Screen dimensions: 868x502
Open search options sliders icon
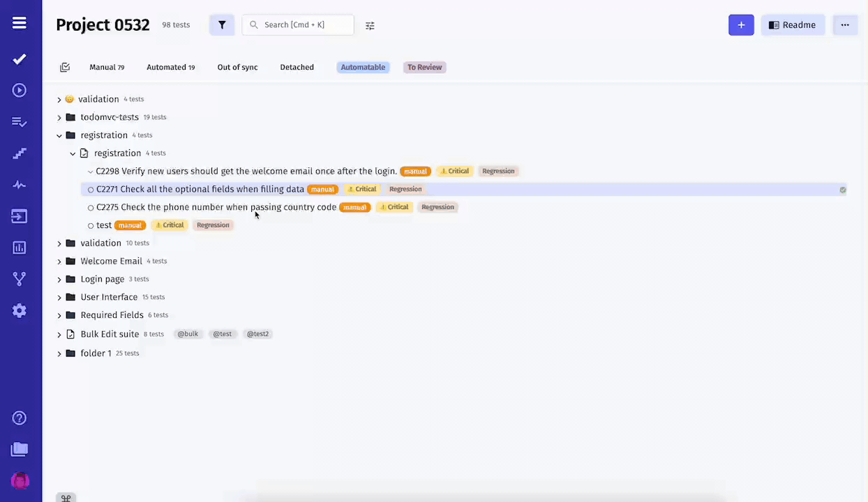[370, 26]
